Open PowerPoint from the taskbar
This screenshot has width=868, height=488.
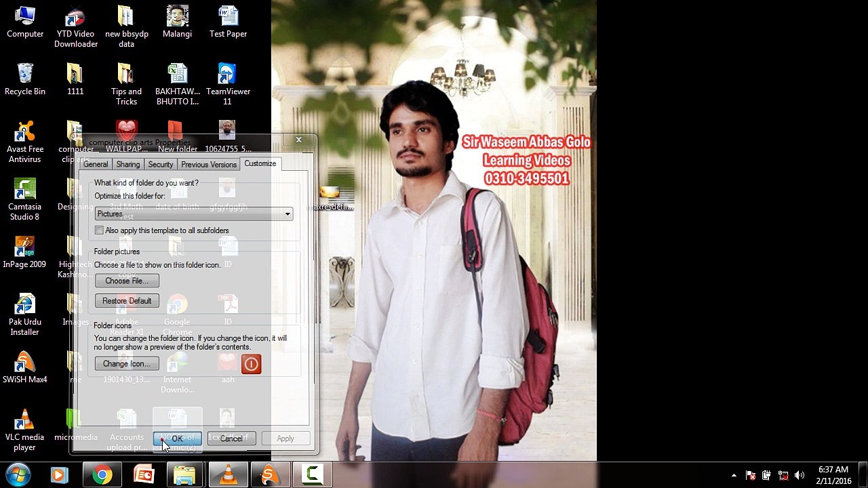(x=144, y=475)
